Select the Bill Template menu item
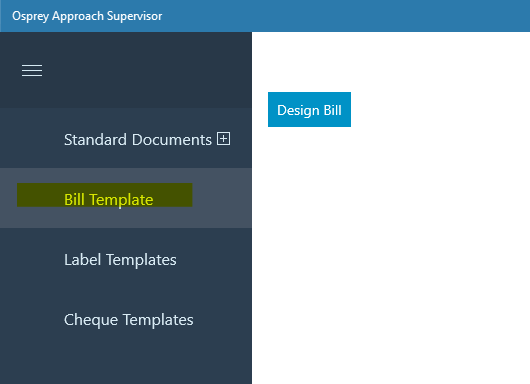Viewport: 530px width, 384px height. click(x=126, y=198)
